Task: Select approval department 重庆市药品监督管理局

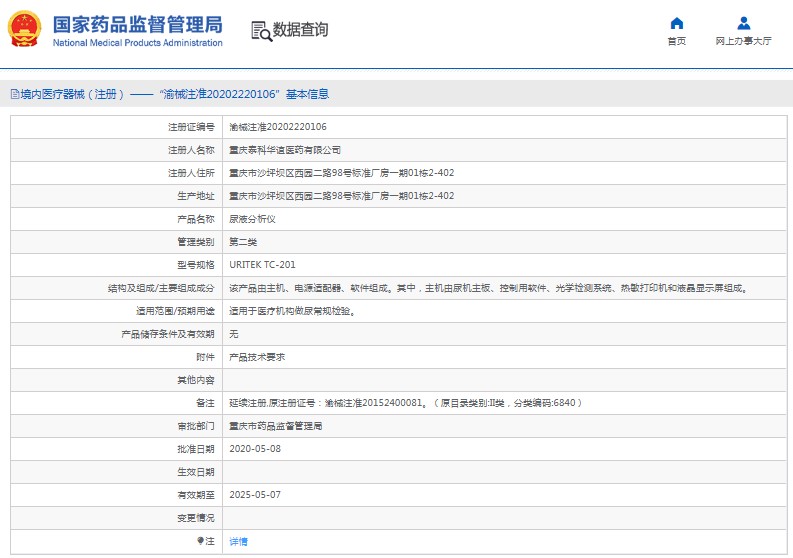Action: (x=276, y=426)
